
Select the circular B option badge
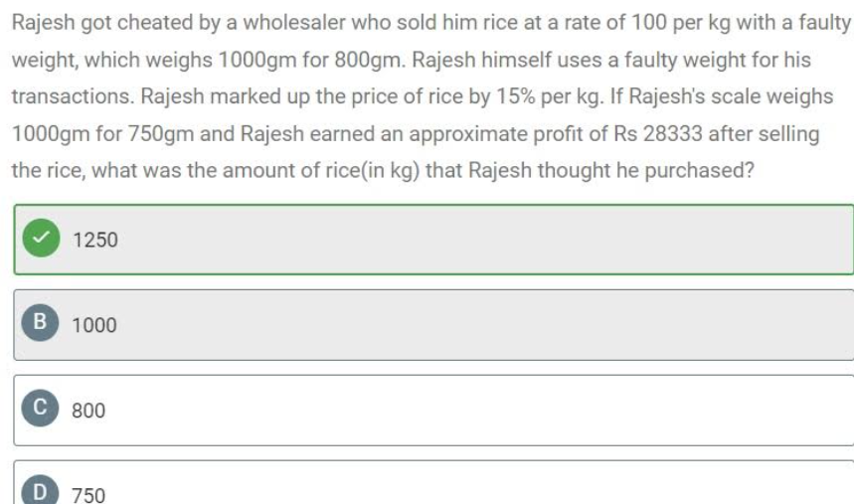[40, 322]
